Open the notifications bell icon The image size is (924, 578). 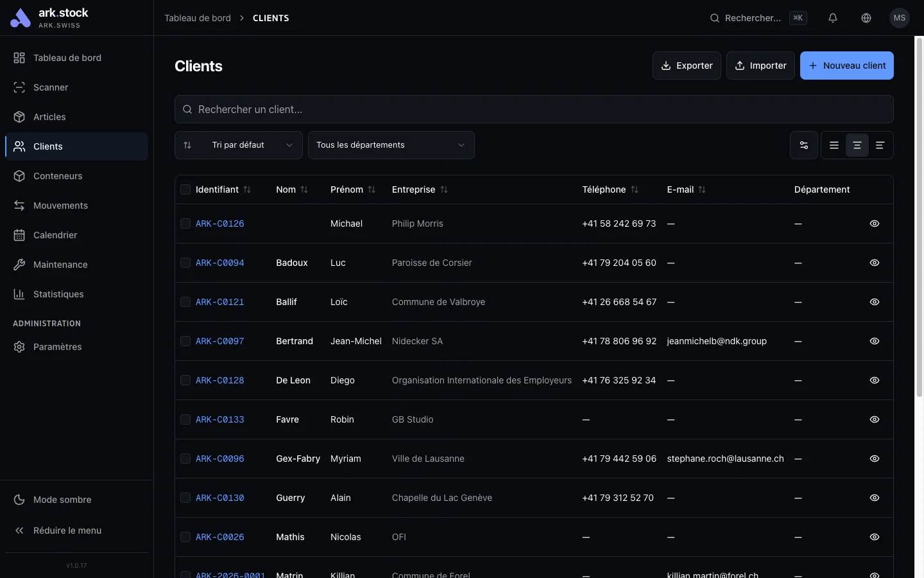point(833,18)
